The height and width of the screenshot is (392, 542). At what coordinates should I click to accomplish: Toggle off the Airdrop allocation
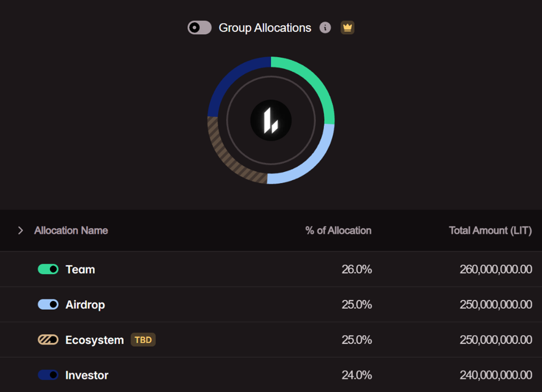(x=48, y=304)
